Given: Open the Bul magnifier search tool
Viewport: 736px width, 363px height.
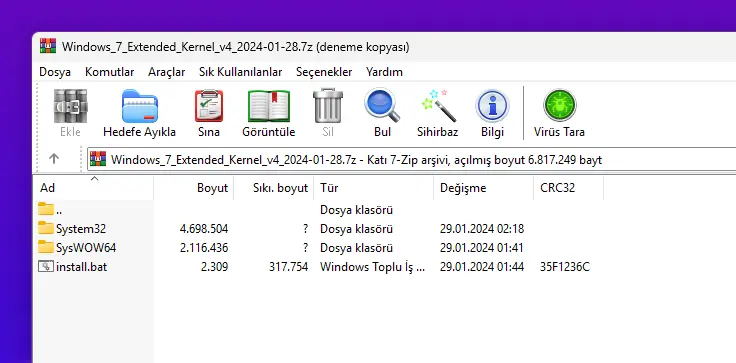Looking at the screenshot, I should [x=382, y=105].
